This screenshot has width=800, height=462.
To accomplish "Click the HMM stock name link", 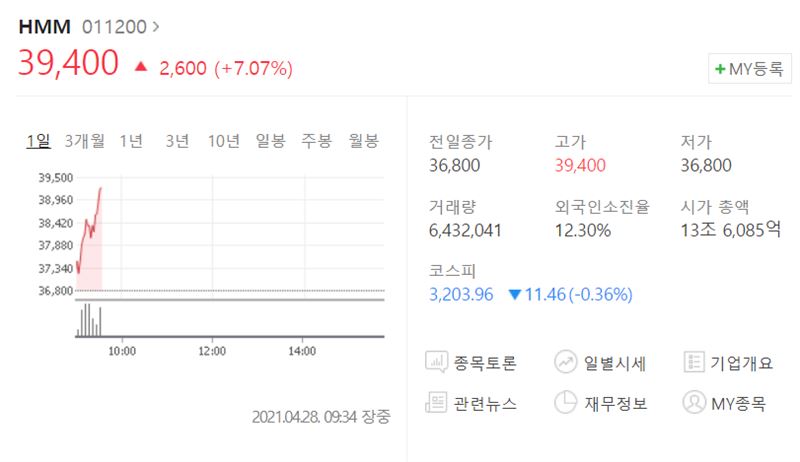I will click(44, 27).
